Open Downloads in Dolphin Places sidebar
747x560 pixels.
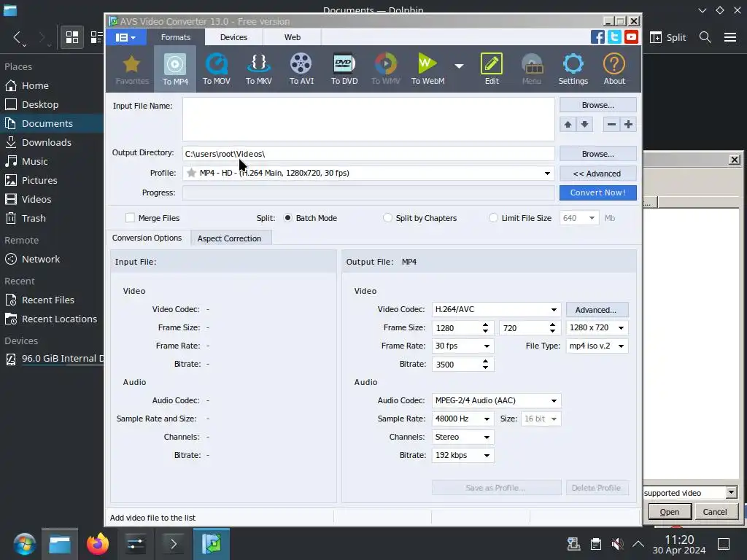(47, 142)
